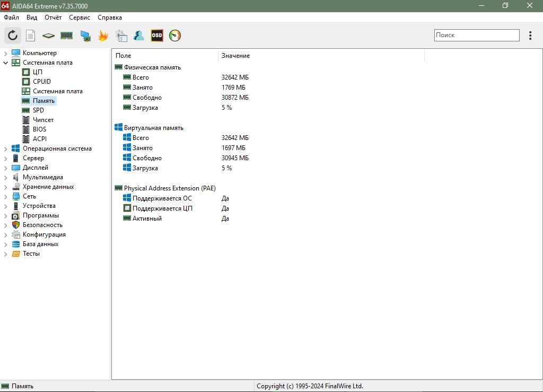Open the Файл menu

coord(12,18)
